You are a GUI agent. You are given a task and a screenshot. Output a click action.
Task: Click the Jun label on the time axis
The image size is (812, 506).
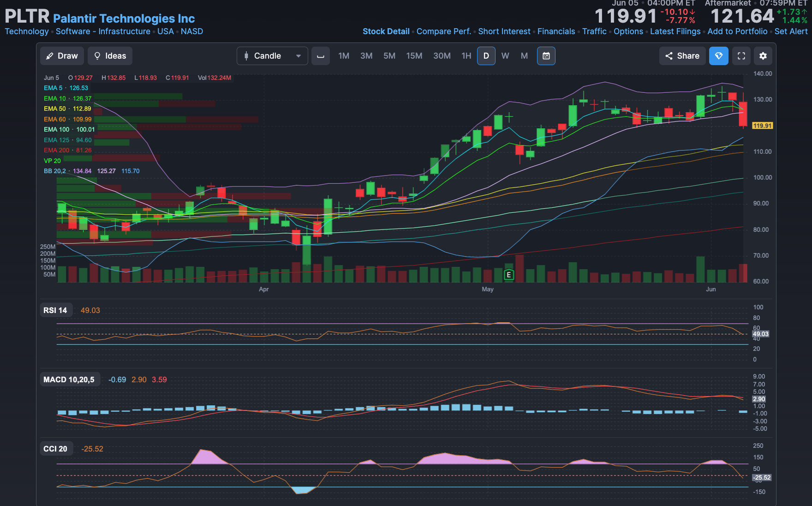click(711, 289)
